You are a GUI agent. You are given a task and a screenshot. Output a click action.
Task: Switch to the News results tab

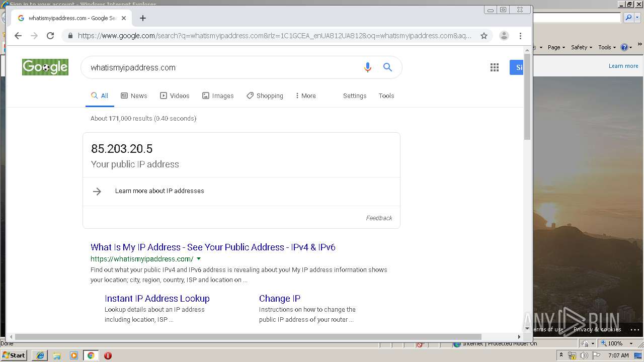point(134,96)
